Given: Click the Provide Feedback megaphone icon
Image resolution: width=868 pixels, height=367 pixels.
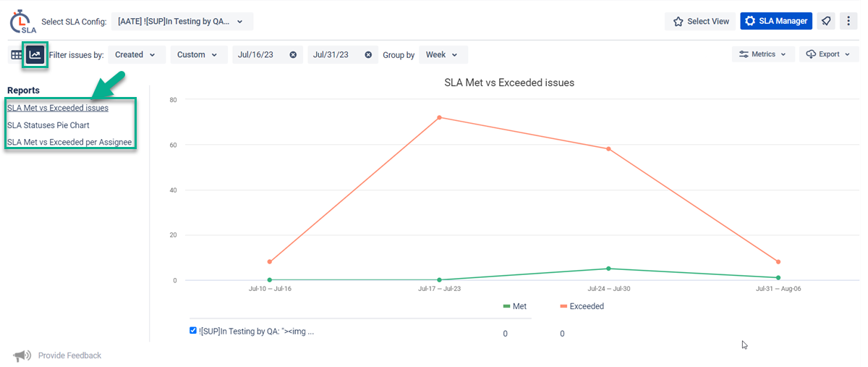Looking at the screenshot, I should 22,355.
